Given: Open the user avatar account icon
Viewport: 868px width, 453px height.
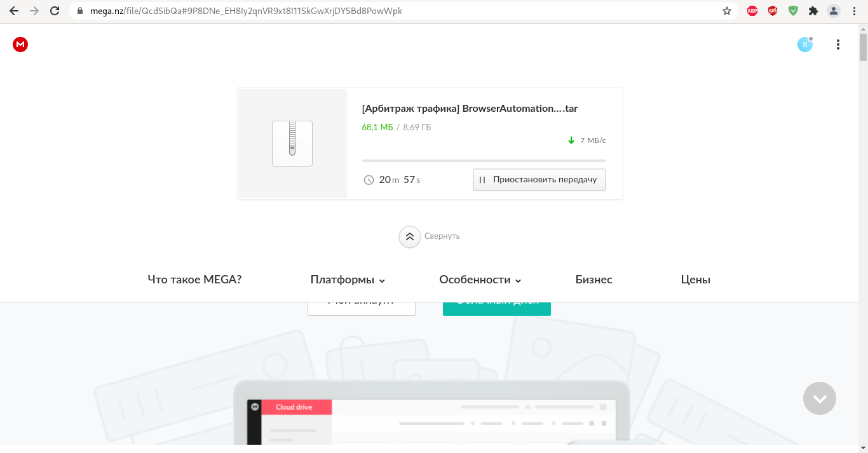Looking at the screenshot, I should point(805,44).
